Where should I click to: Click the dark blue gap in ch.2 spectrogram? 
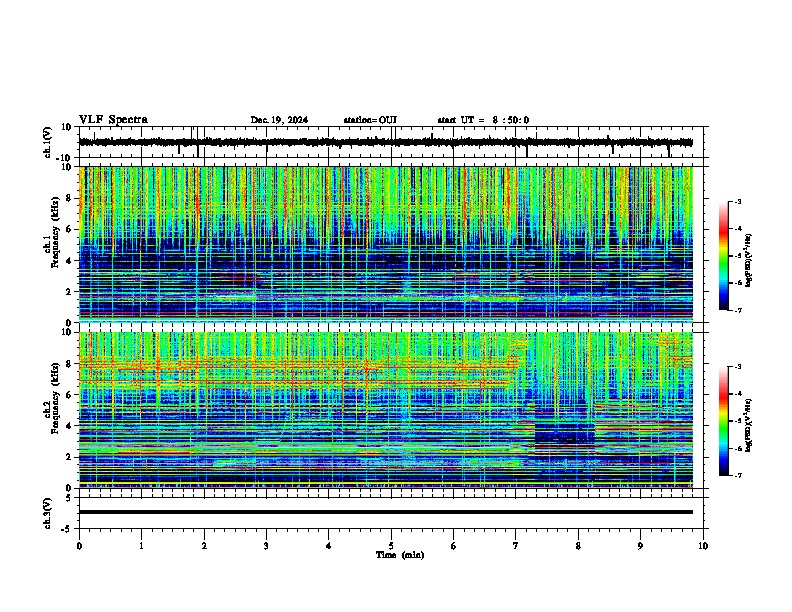(565, 434)
